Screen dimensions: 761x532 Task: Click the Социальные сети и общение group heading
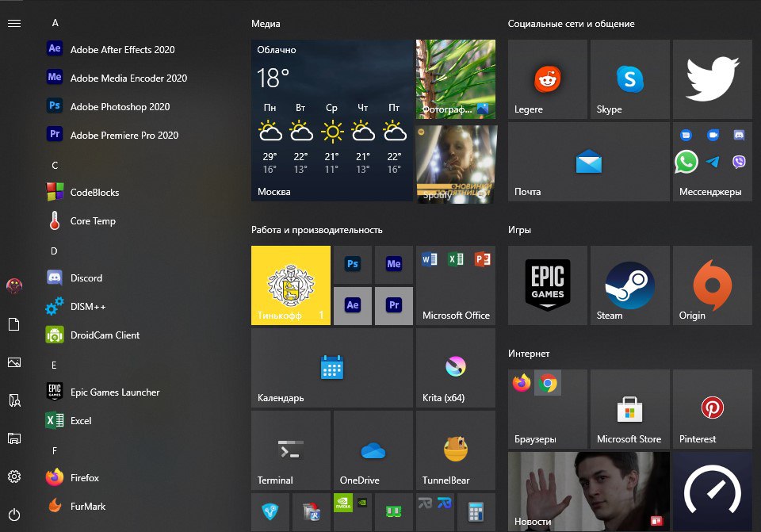pyautogui.click(x=572, y=24)
